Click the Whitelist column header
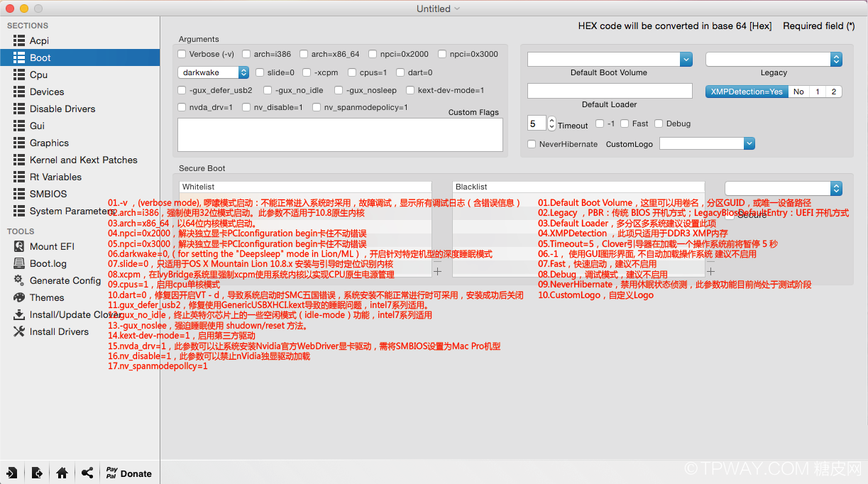Viewport: 868px width, 484px height. click(305, 187)
